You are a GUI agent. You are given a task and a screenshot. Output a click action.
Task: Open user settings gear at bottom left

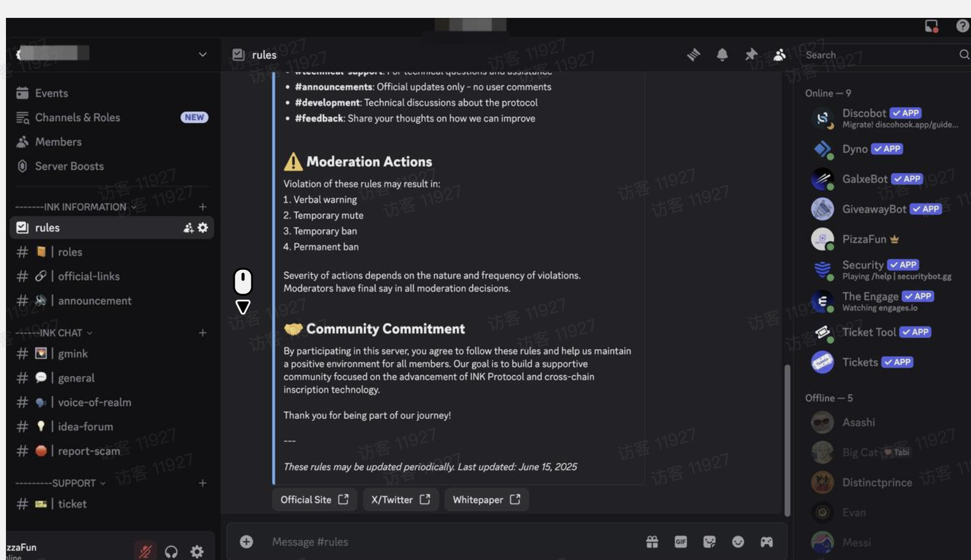click(197, 551)
